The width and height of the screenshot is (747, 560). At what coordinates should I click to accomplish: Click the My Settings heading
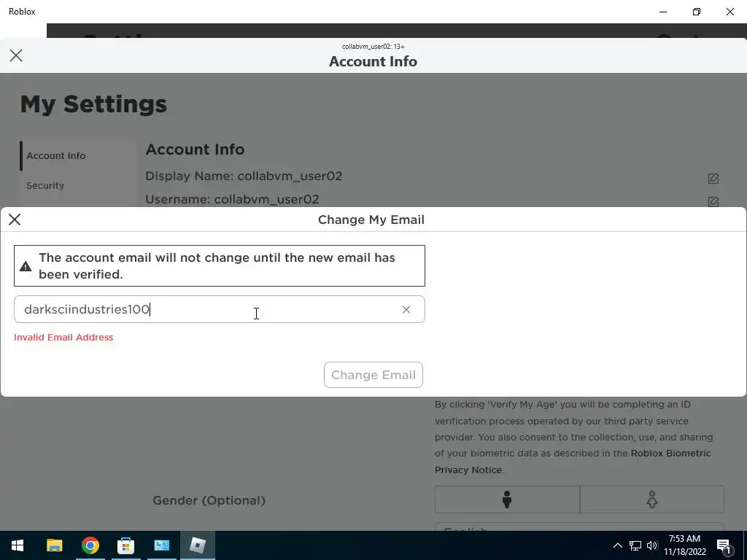pos(93,104)
